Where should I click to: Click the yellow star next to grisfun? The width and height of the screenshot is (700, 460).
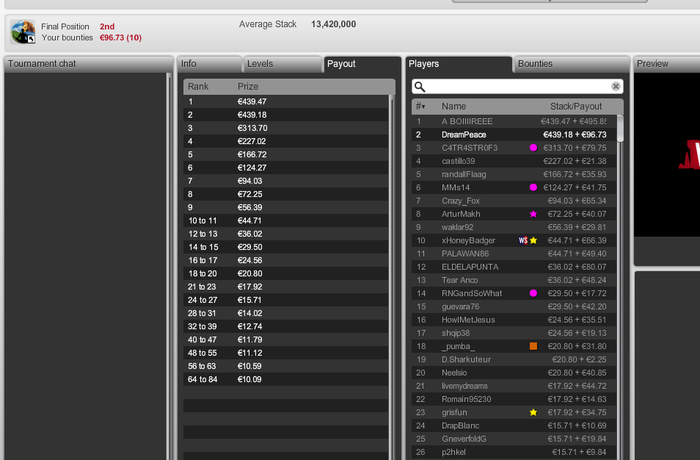click(533, 412)
